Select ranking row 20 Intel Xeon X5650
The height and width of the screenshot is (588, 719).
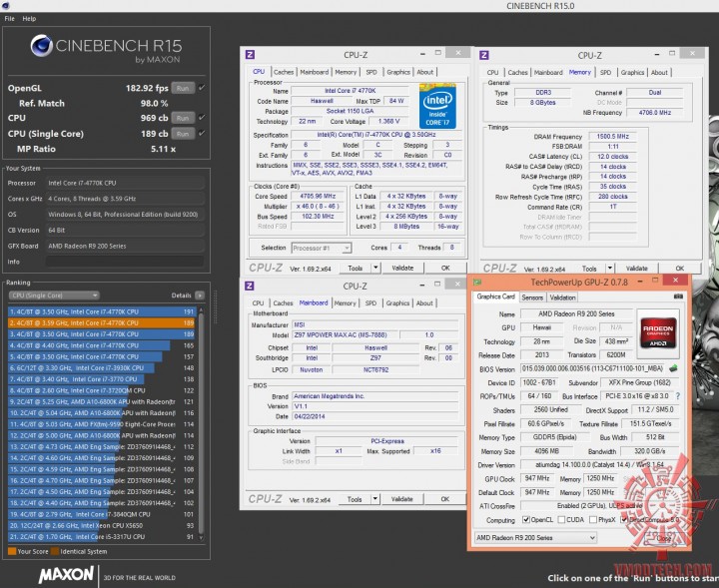tap(102, 526)
